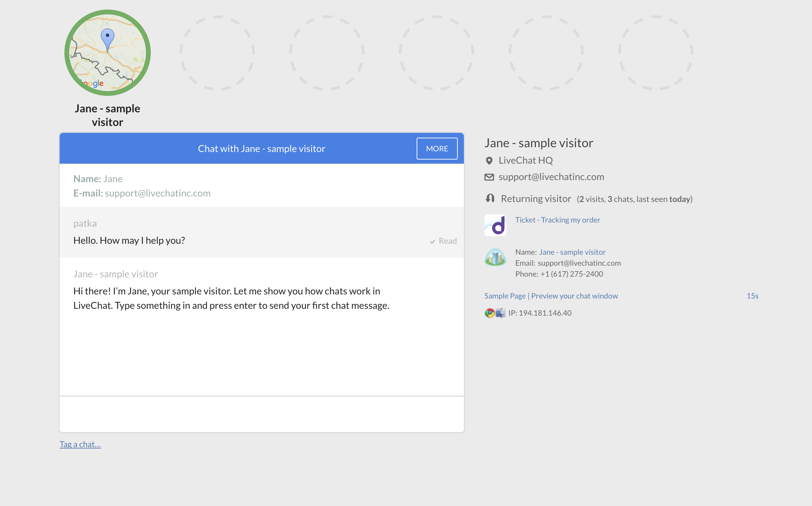This screenshot has width=812, height=506.
Task: Click the chat message input field
Action: point(261,414)
